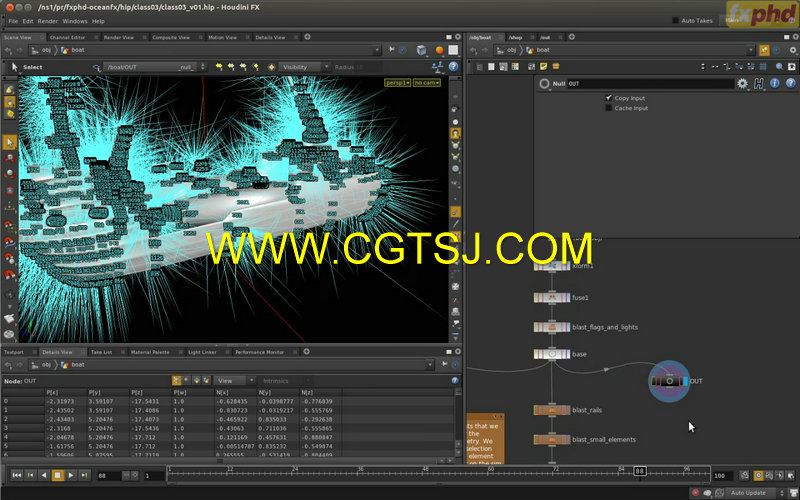800x500 pixels.
Task: Play the timeline in reverse
Action: [44, 475]
